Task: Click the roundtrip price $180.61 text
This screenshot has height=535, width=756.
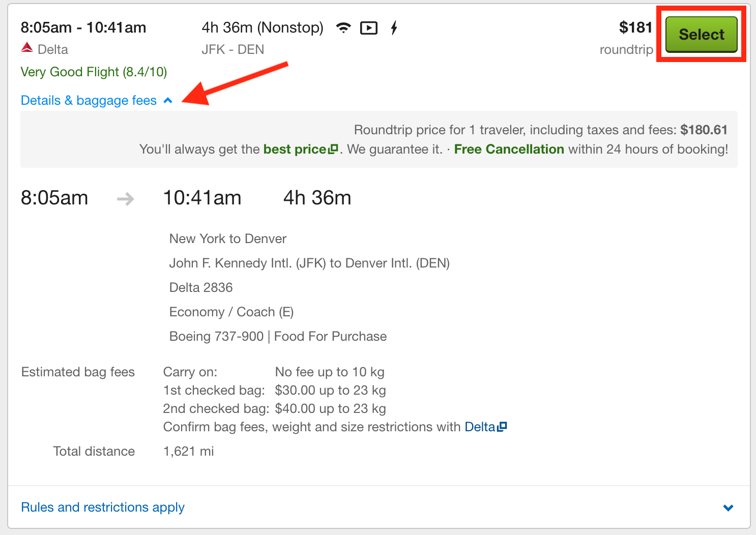Action: [x=704, y=130]
